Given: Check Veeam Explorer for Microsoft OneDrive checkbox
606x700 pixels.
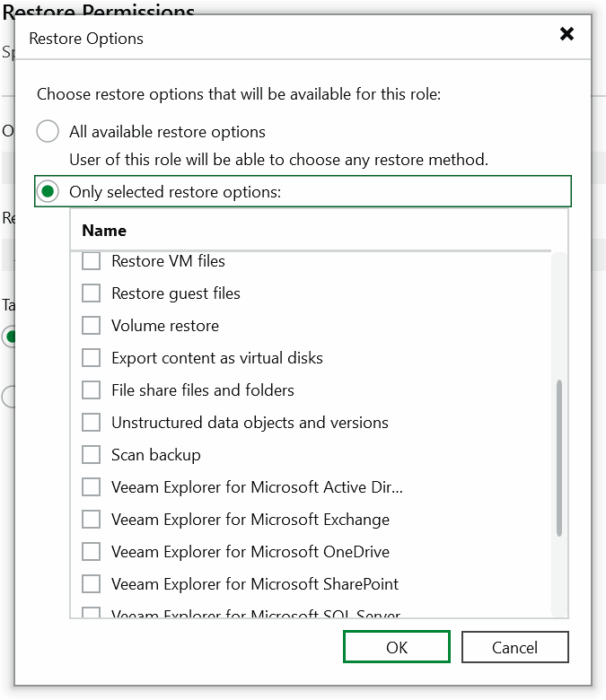Looking at the screenshot, I should point(91,551).
